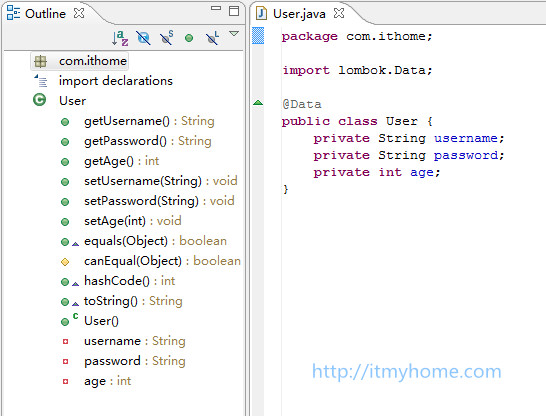Click public icon beside setPassword(String)
The image size is (546, 416).
65,202
